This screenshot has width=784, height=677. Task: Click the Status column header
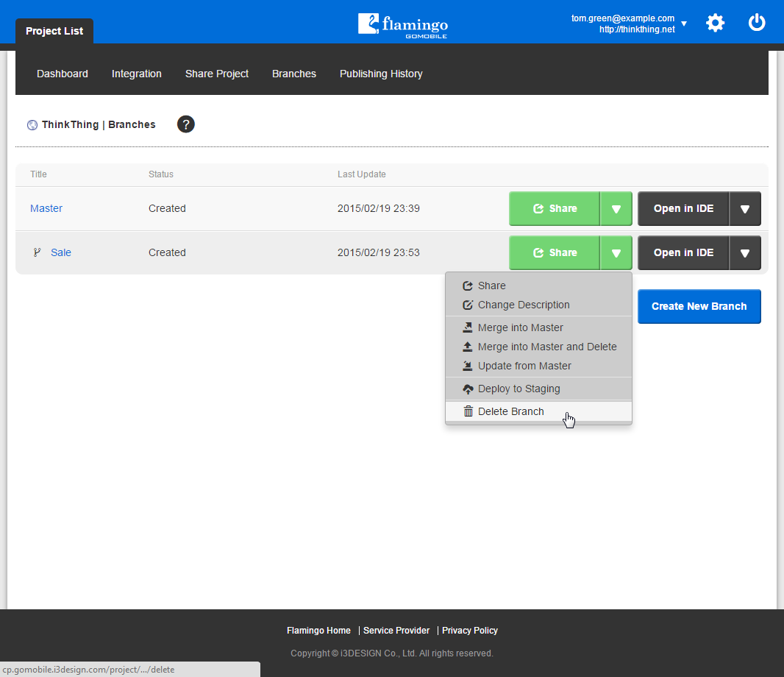point(161,174)
